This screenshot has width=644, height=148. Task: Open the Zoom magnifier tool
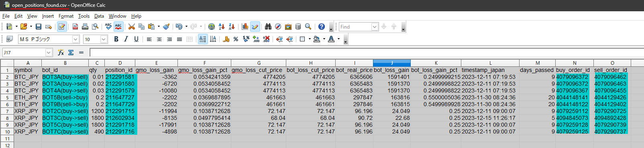(308, 27)
